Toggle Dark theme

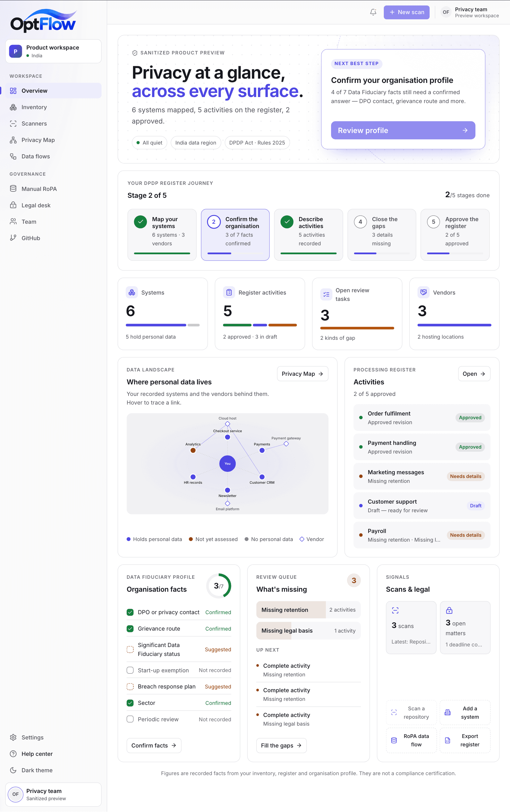(x=53, y=770)
